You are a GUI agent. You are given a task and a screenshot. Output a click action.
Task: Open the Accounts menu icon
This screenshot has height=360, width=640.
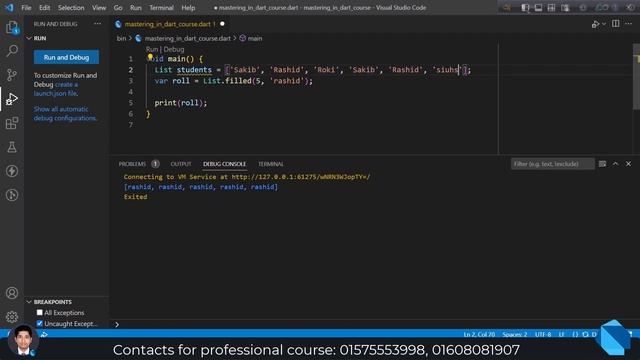[x=12, y=293]
